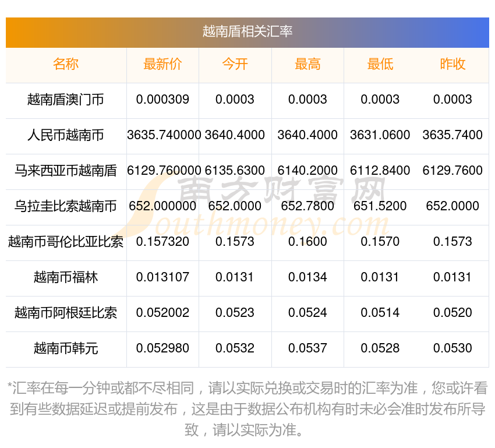Viewport: 495px width, 448px height.
Task: Click the table title 越南盾相关汇率
Action: tap(247, 31)
